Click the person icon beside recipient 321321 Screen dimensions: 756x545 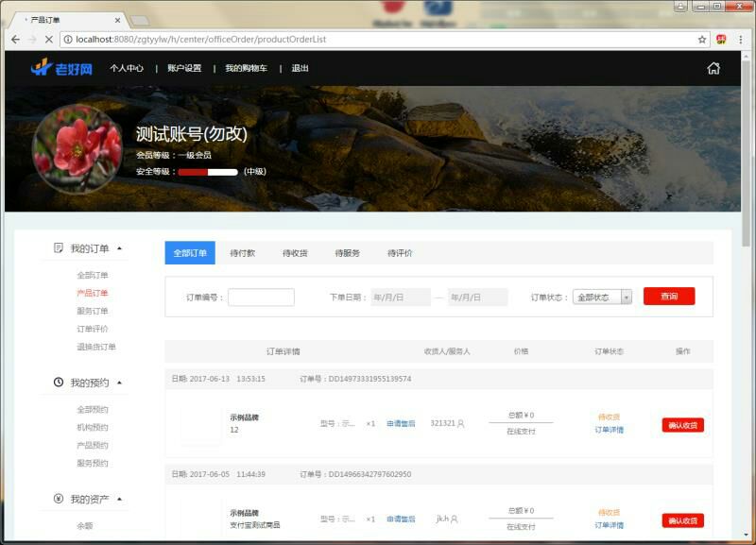(x=461, y=424)
